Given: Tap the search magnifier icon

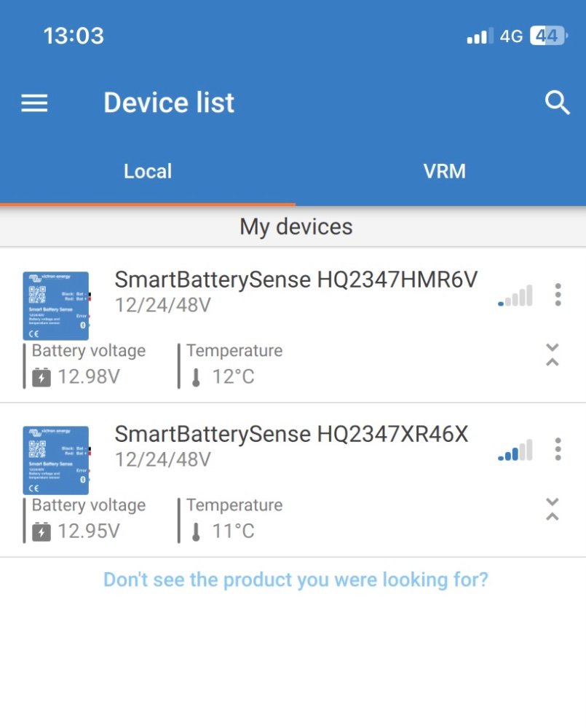Looking at the screenshot, I should [557, 103].
